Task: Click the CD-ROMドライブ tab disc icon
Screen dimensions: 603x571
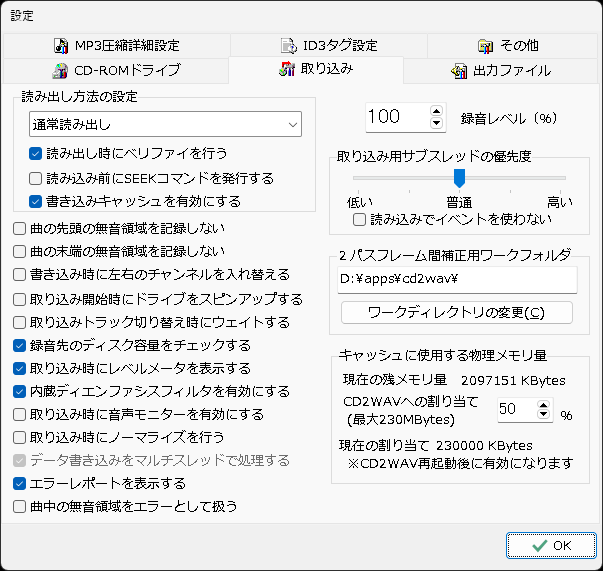Action: tap(60, 71)
